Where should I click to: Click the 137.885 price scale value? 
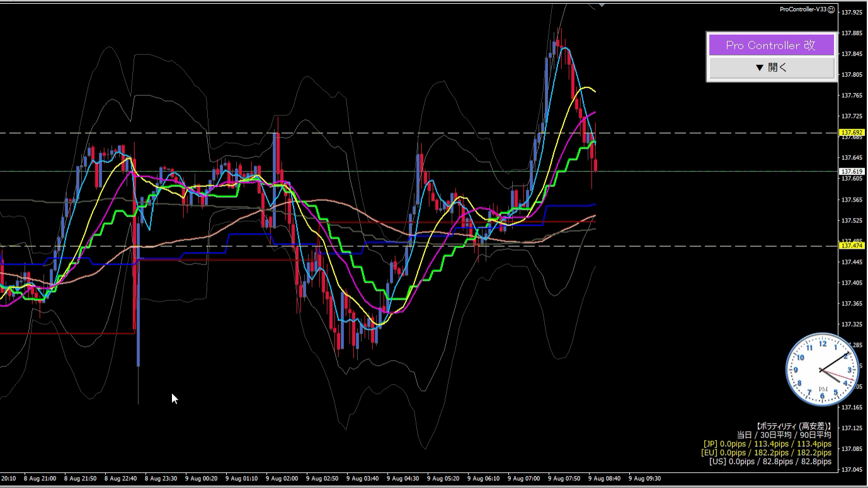click(852, 33)
